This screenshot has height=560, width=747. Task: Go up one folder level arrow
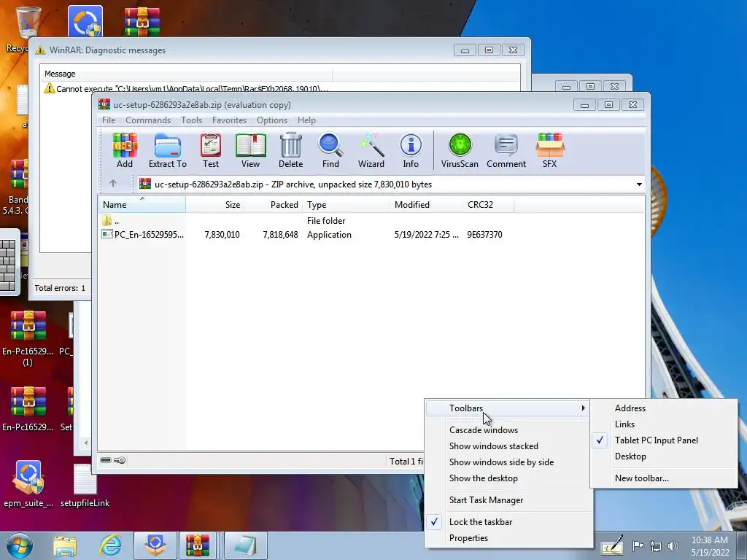coord(113,183)
